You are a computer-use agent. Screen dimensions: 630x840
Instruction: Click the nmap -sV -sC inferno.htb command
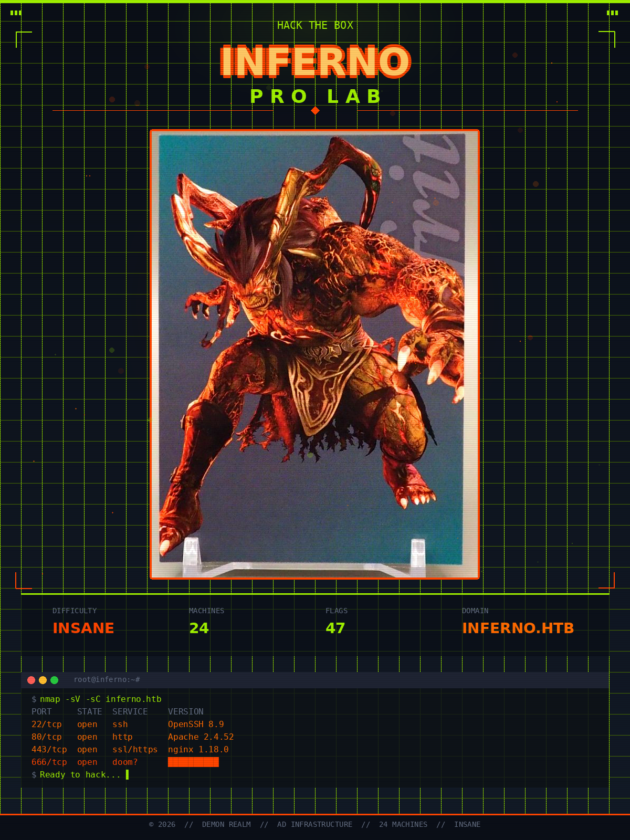[x=101, y=699]
